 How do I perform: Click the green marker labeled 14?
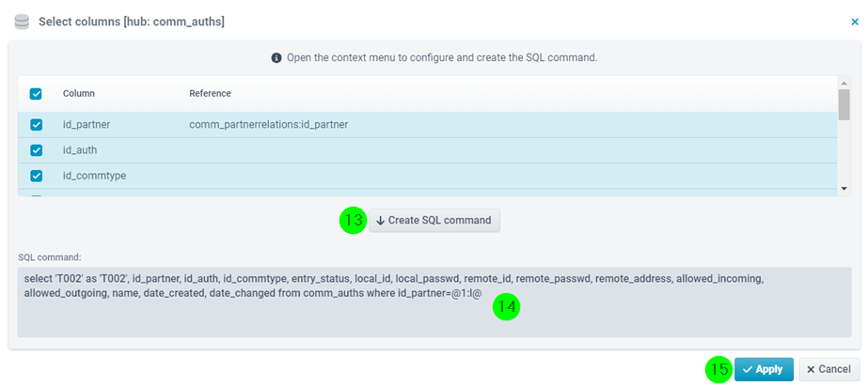[x=507, y=308]
